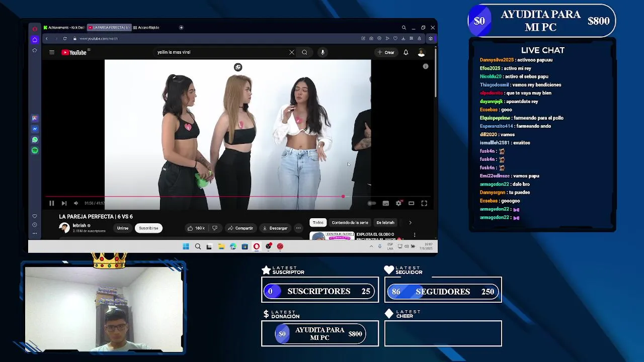The image size is (644, 362).
Task: Open WhatsApp in Opera sidebar
Action: coord(35,140)
